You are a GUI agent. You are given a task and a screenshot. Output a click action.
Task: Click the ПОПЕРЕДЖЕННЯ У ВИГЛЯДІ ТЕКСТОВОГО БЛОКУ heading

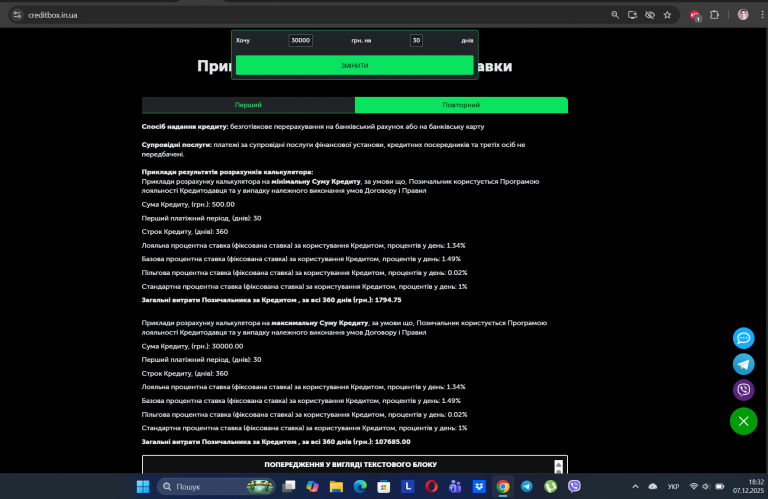tap(351, 464)
